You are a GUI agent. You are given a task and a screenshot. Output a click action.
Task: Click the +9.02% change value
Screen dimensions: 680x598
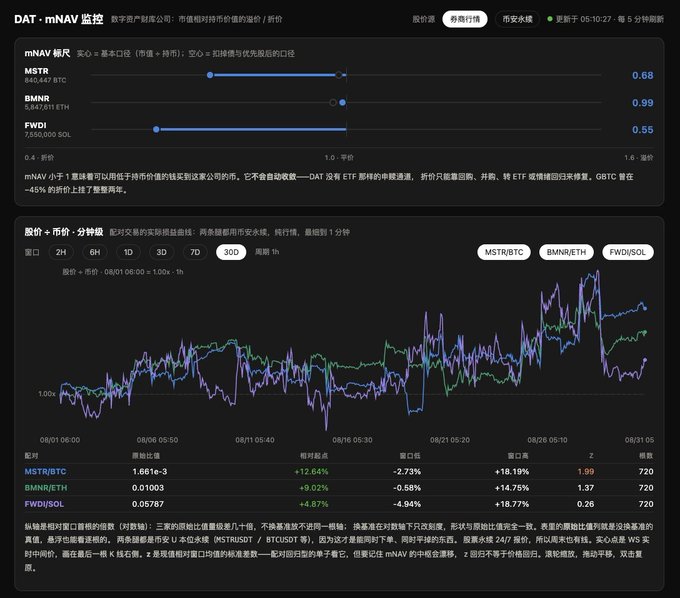click(314, 488)
